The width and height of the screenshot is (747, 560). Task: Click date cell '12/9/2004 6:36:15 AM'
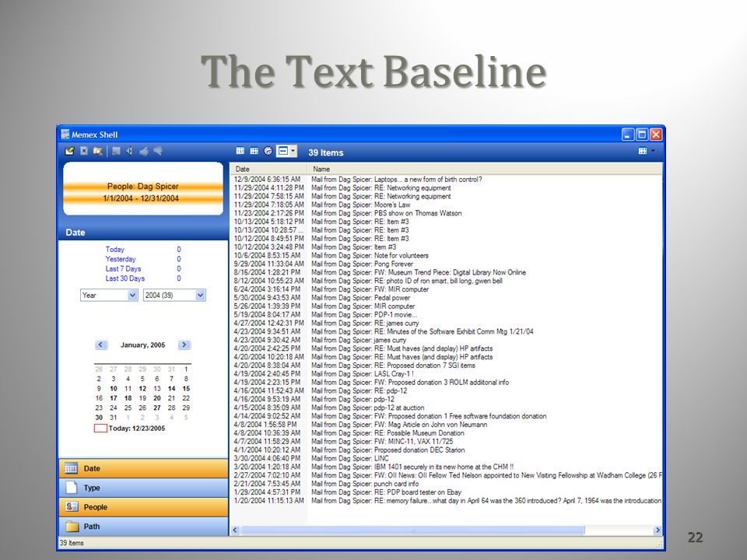[267, 180]
